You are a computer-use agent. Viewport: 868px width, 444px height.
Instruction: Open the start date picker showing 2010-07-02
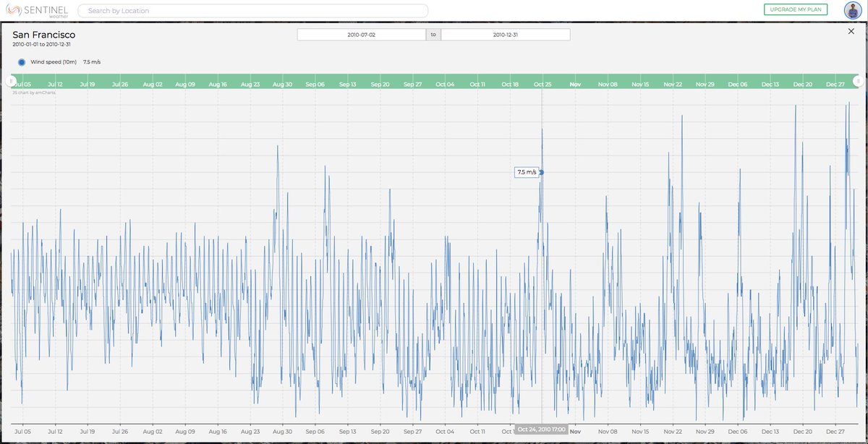coord(360,33)
